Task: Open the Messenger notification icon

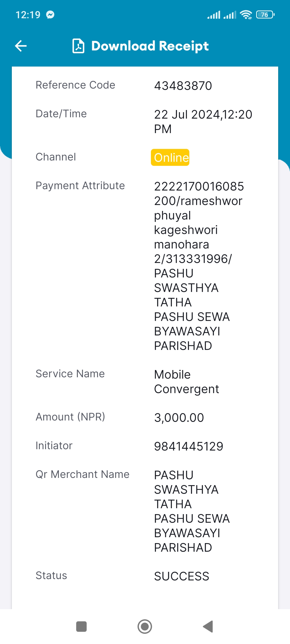Action: [x=50, y=14]
